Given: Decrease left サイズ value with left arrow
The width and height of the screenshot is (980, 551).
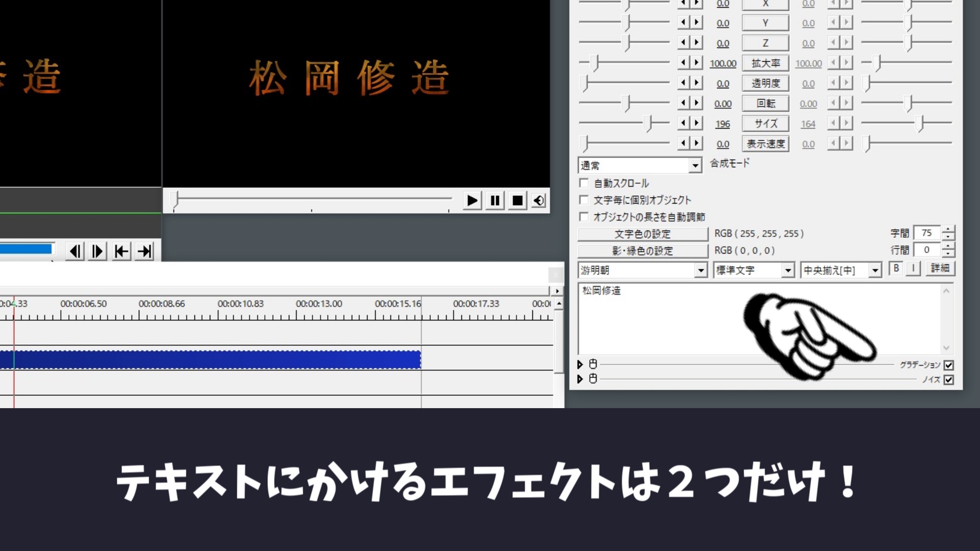Looking at the screenshot, I should [x=684, y=123].
